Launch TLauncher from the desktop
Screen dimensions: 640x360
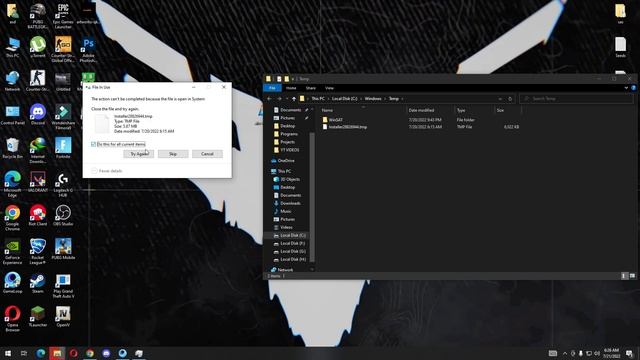[x=38, y=316]
